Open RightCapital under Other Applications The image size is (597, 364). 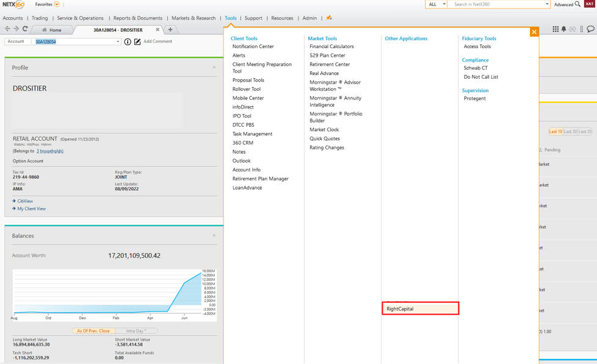pyautogui.click(x=420, y=309)
